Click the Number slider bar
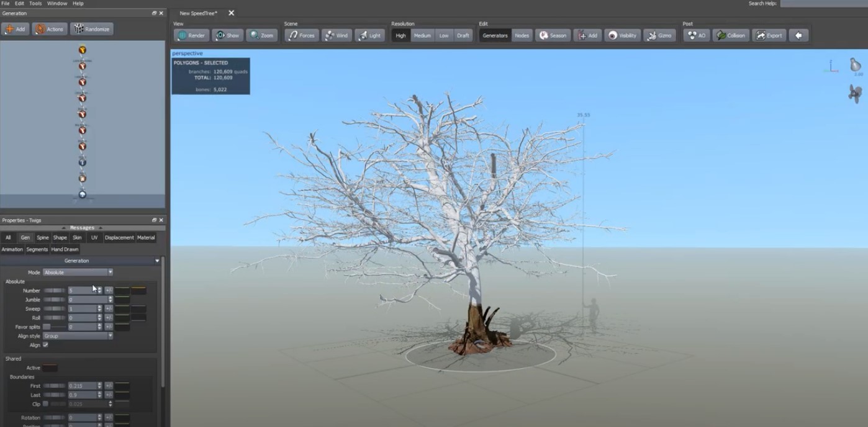 point(54,290)
